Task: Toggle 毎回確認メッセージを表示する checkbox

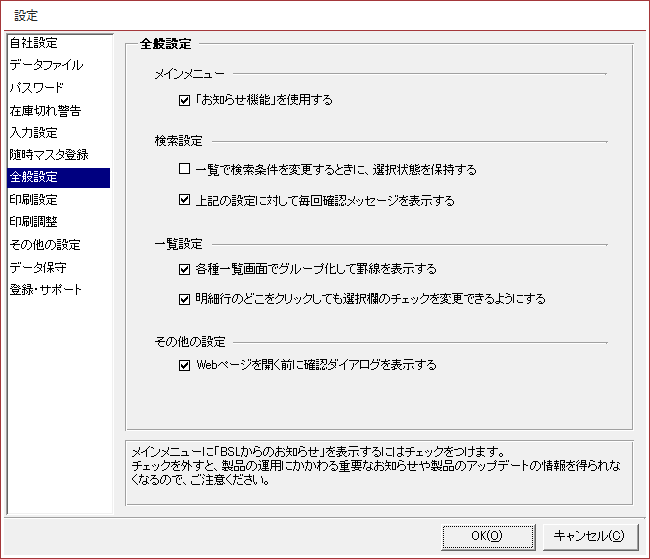Action: 184,200
